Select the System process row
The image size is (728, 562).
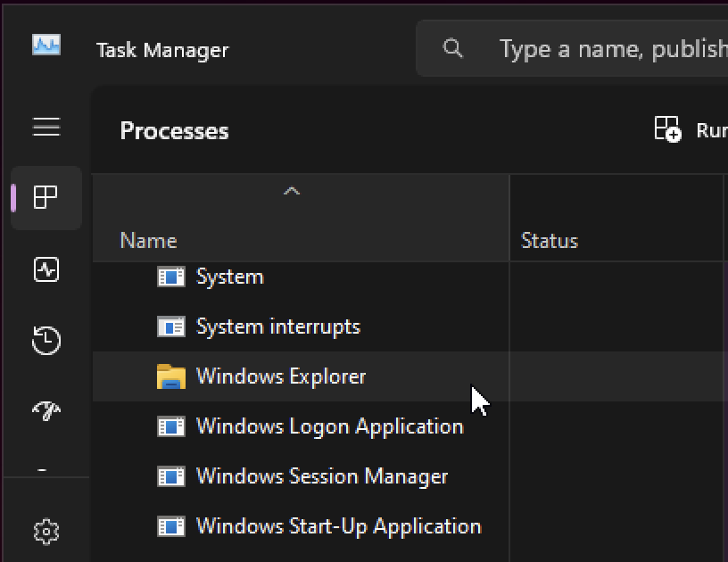coord(229,277)
